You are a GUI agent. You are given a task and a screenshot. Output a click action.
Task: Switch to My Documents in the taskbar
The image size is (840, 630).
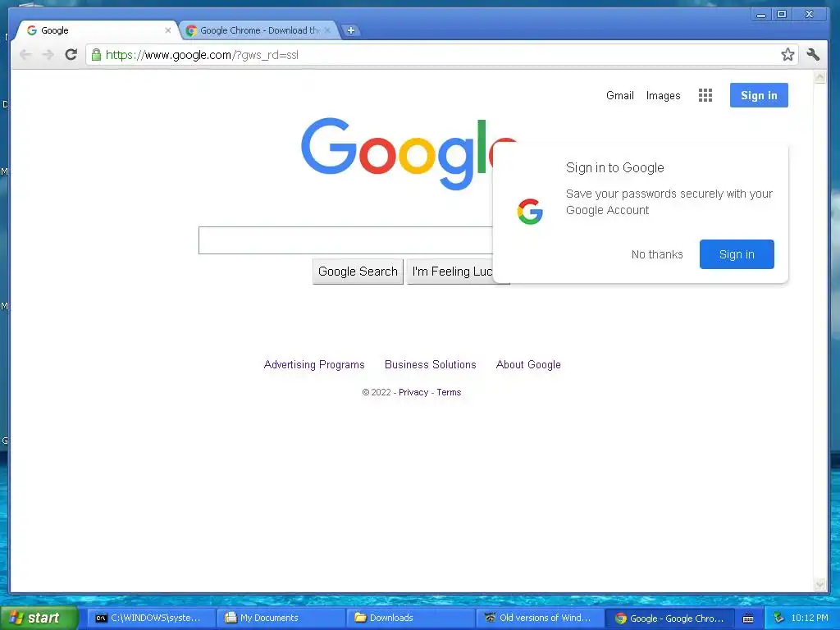tap(281, 618)
